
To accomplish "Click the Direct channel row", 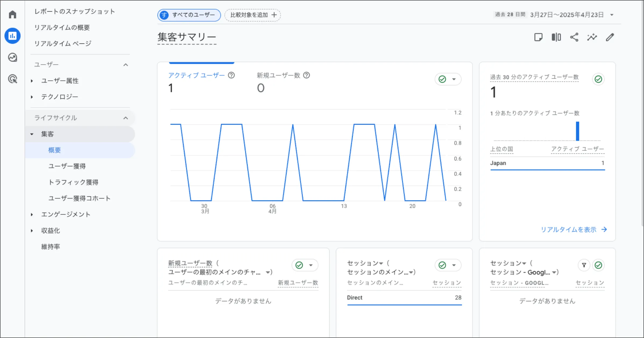I will [x=404, y=298].
